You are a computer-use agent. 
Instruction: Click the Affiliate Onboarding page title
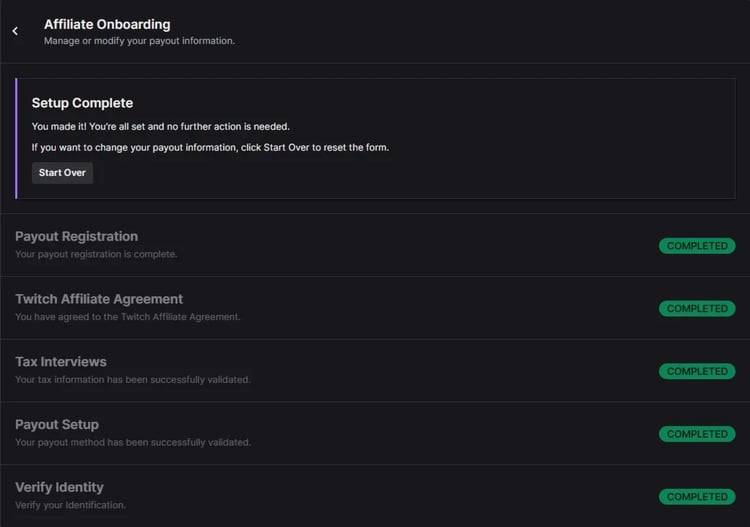107,24
